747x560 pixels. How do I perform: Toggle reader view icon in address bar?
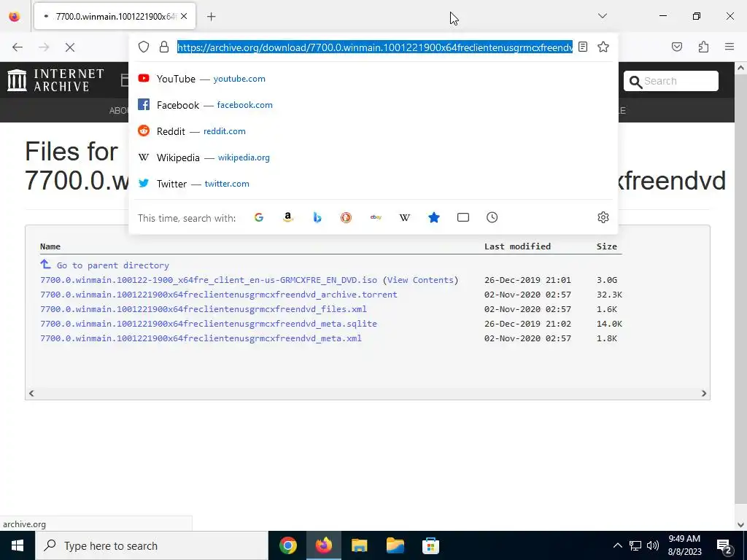(583, 47)
